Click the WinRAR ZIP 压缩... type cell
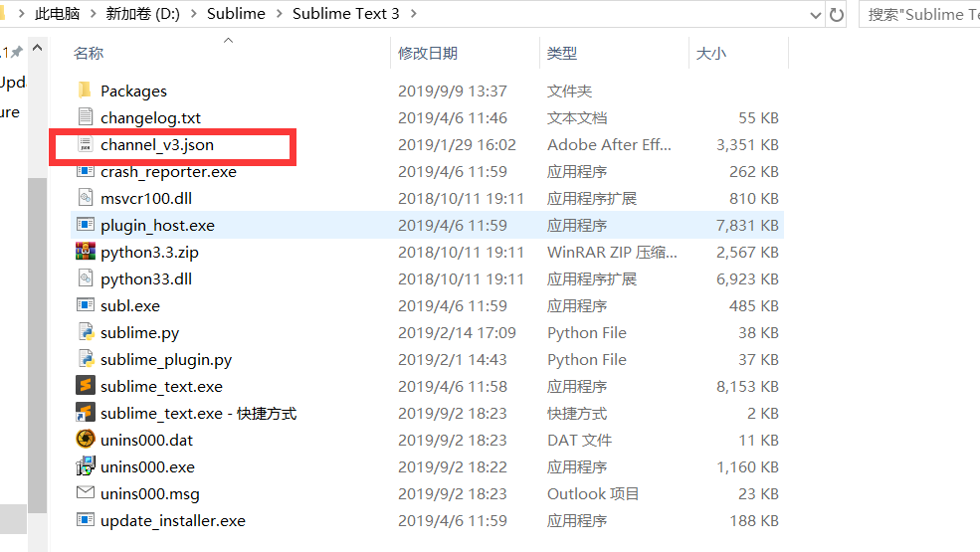 [612, 253]
